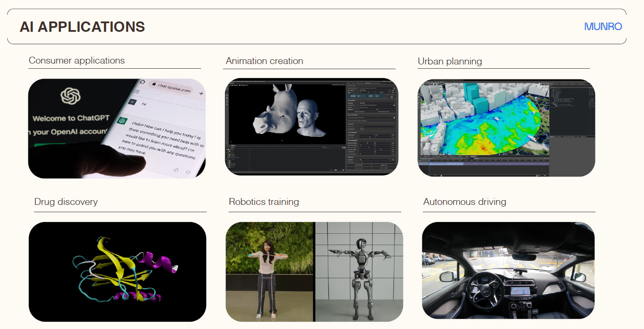The image size is (644, 329).
Task: Select the humanoid robot image
Action: [359, 271]
